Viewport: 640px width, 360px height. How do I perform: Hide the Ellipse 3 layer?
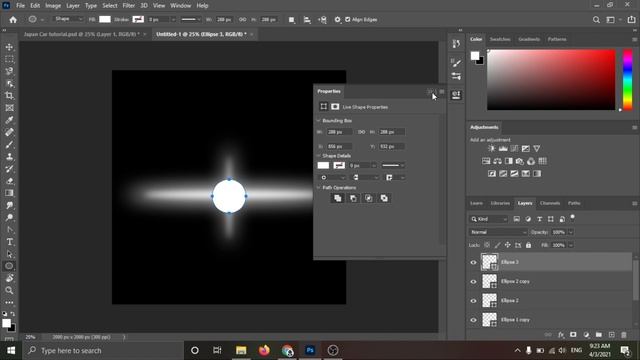click(473, 262)
